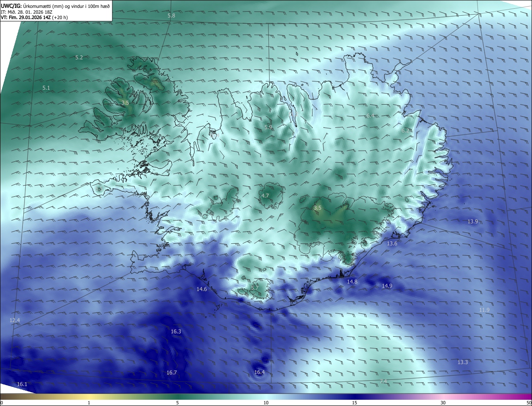Select the 5.1 value label
The image size is (532, 406).
[x=46, y=88]
